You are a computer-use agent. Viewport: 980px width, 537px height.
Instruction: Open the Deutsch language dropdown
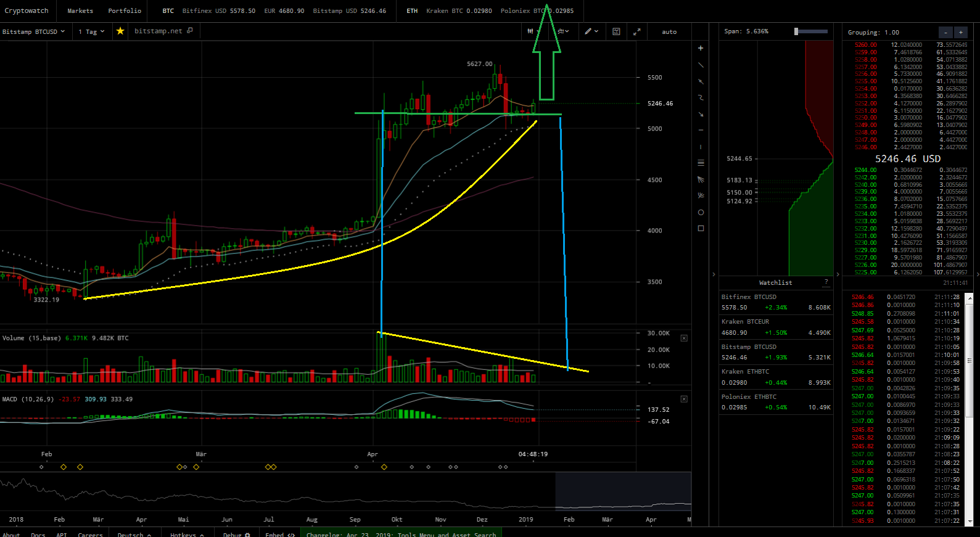point(134,535)
